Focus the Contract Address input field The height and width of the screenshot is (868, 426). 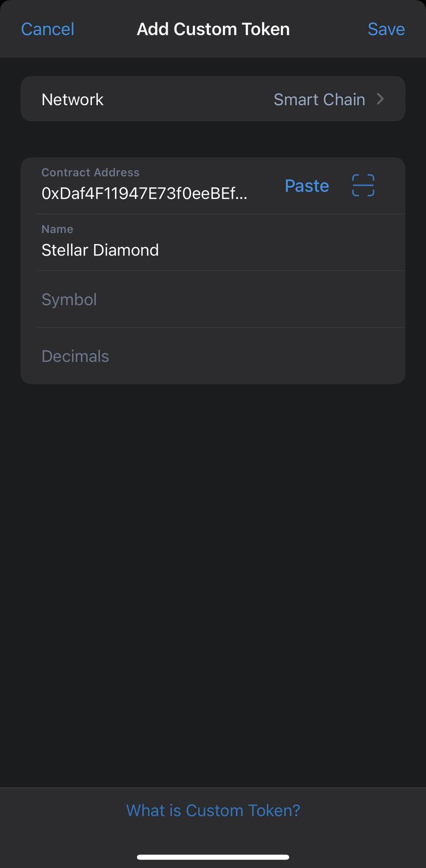[x=144, y=194]
